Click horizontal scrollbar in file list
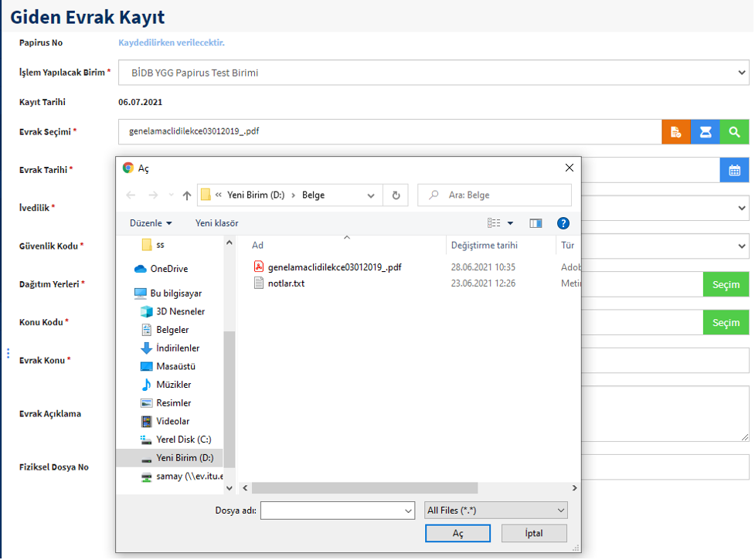Viewport: 755px width, 560px height. (x=365, y=488)
